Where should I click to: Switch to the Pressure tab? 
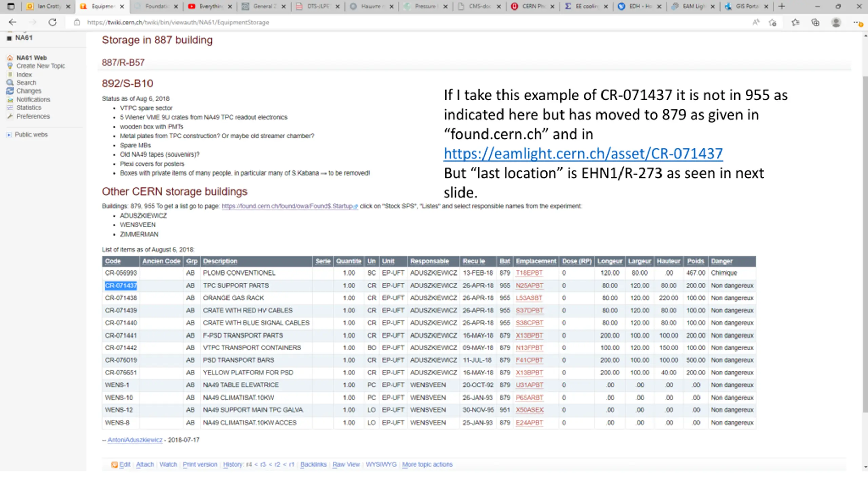point(426,6)
